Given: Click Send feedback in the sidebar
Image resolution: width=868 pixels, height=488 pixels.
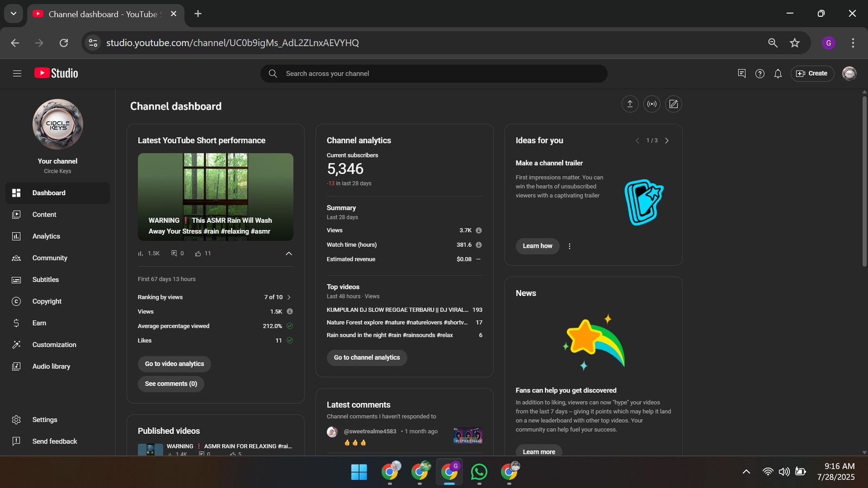Looking at the screenshot, I should pyautogui.click(x=58, y=441).
